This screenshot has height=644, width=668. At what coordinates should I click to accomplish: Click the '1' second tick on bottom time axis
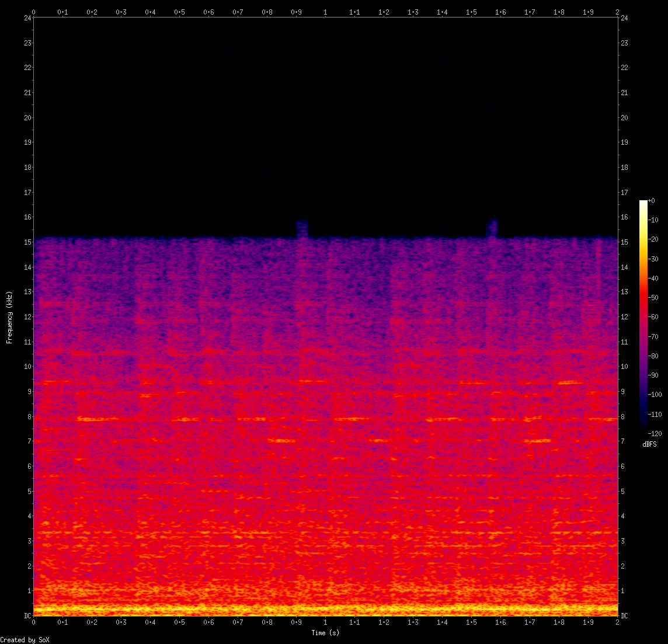[x=325, y=623]
